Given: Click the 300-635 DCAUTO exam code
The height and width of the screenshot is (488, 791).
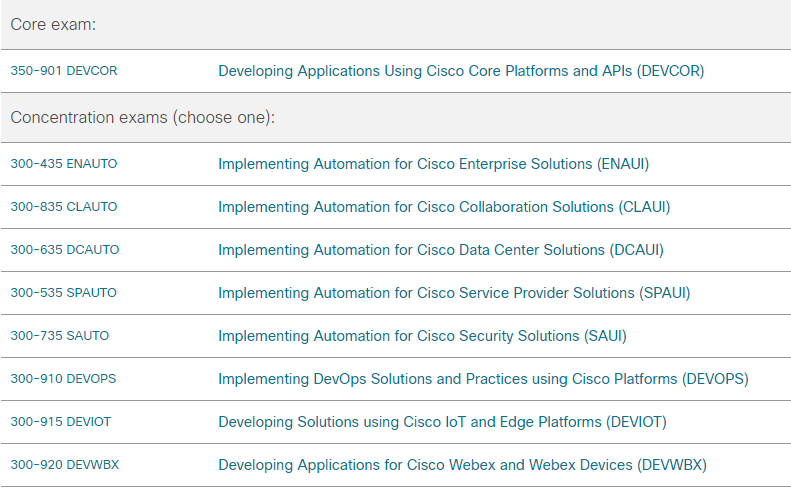Looking at the screenshot, I should [x=65, y=250].
